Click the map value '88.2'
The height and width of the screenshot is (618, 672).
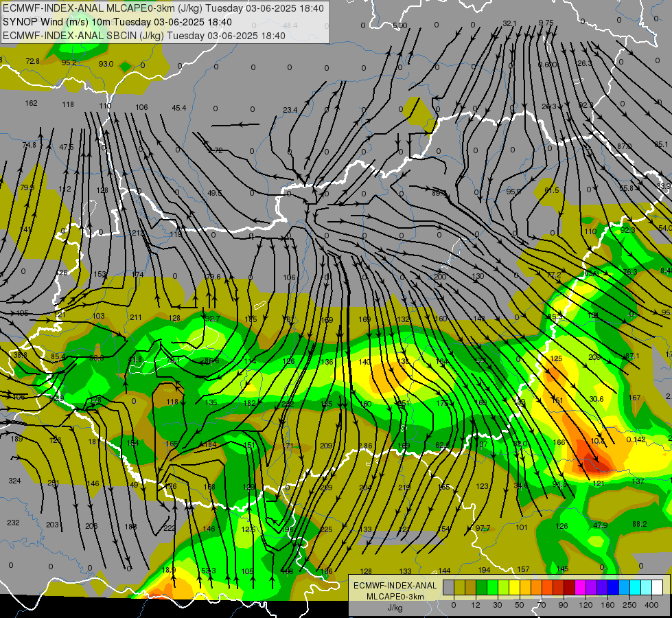(x=640, y=524)
